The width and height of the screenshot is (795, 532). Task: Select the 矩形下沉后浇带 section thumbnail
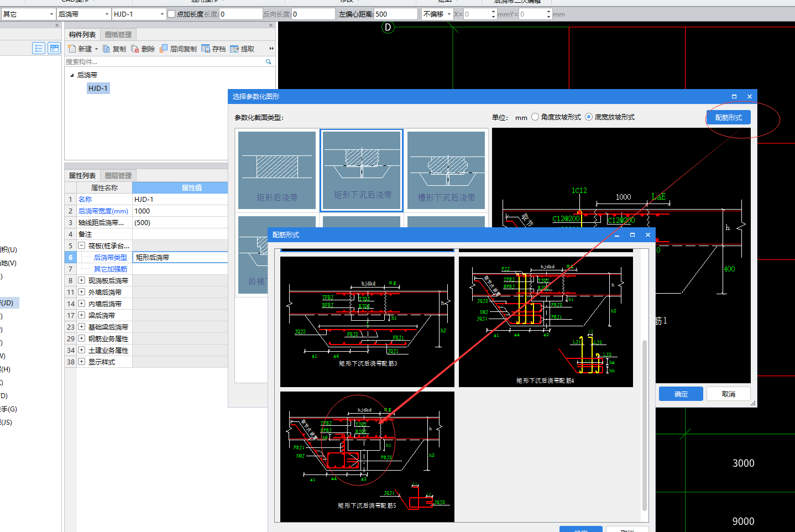[362, 170]
